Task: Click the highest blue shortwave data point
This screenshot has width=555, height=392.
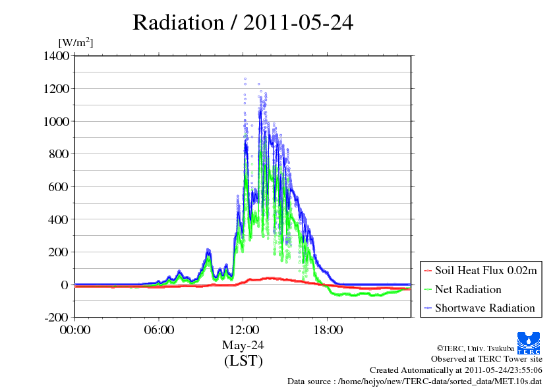Action: pyautogui.click(x=245, y=79)
